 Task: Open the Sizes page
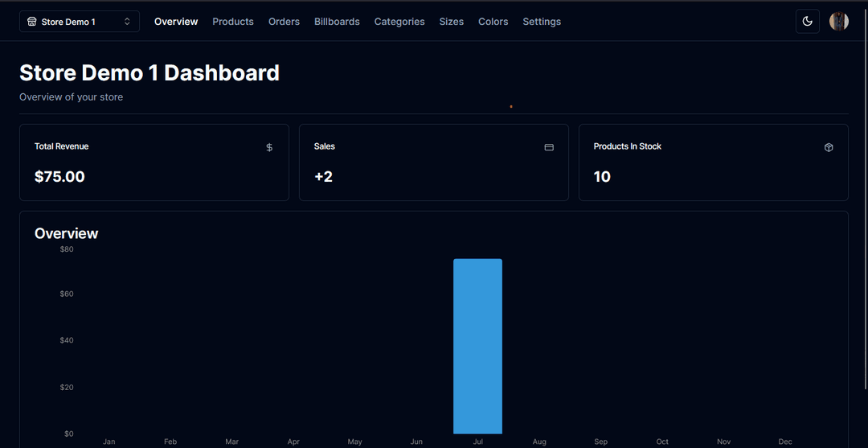click(451, 22)
